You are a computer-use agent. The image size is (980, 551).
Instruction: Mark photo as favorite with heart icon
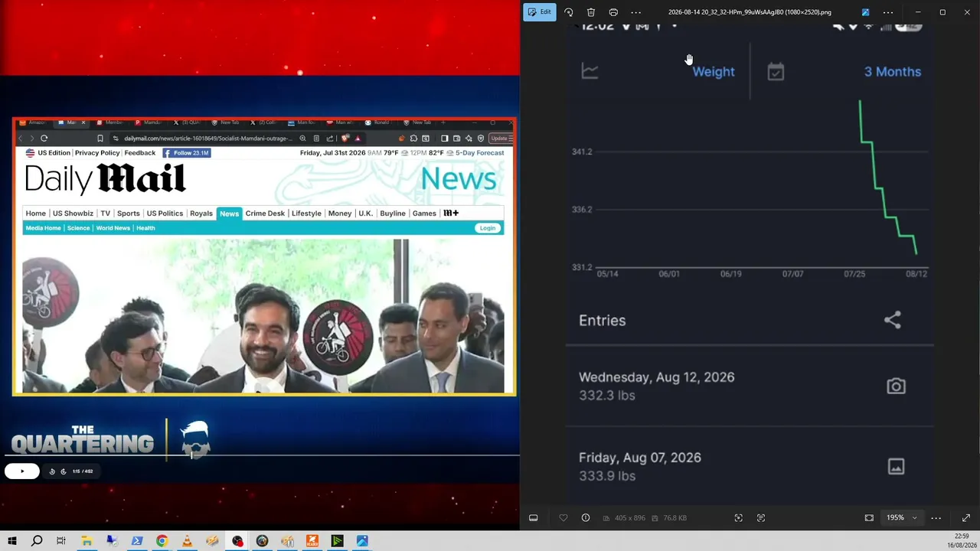point(563,518)
